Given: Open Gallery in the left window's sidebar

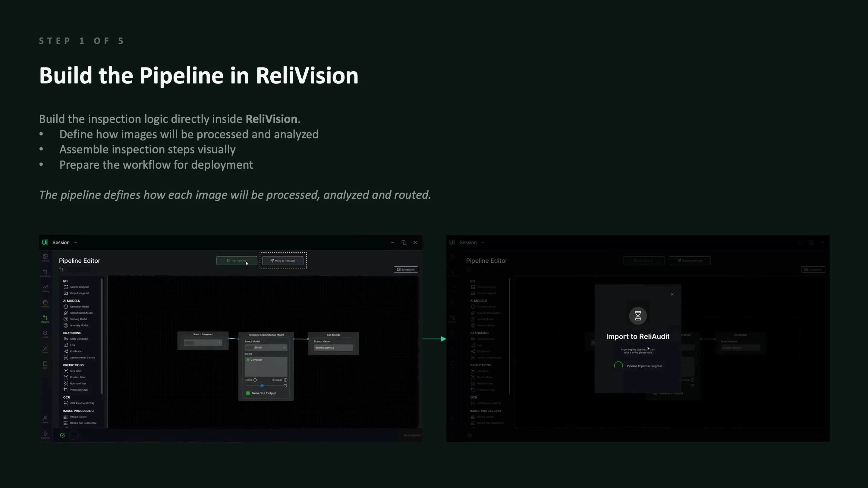Looking at the screenshot, I should tap(45, 258).
